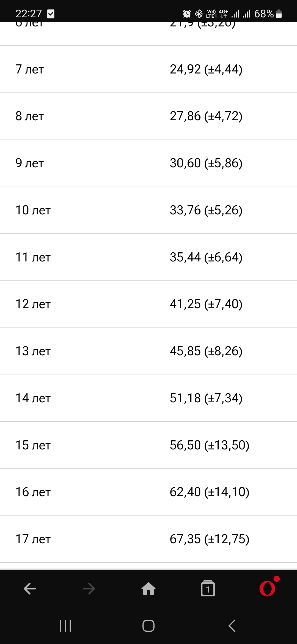Viewport: 297px width, 644px height.
Task: Tap the status bar clock 22:27
Action: [29, 13]
